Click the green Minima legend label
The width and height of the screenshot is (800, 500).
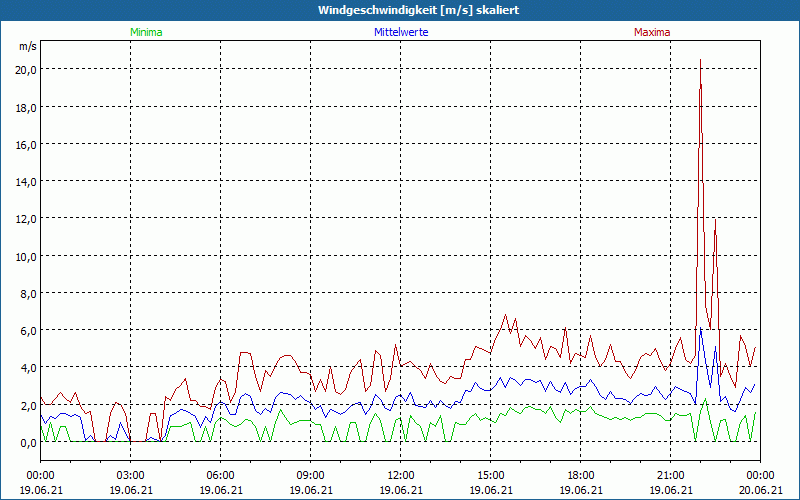[146, 32]
